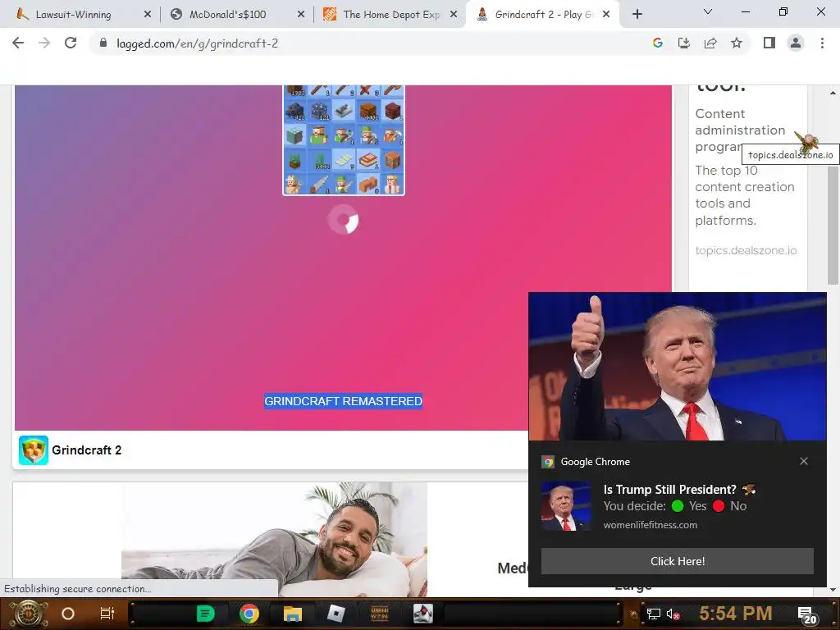Open the Google icon in address bar
The image size is (840, 630).
click(657, 43)
